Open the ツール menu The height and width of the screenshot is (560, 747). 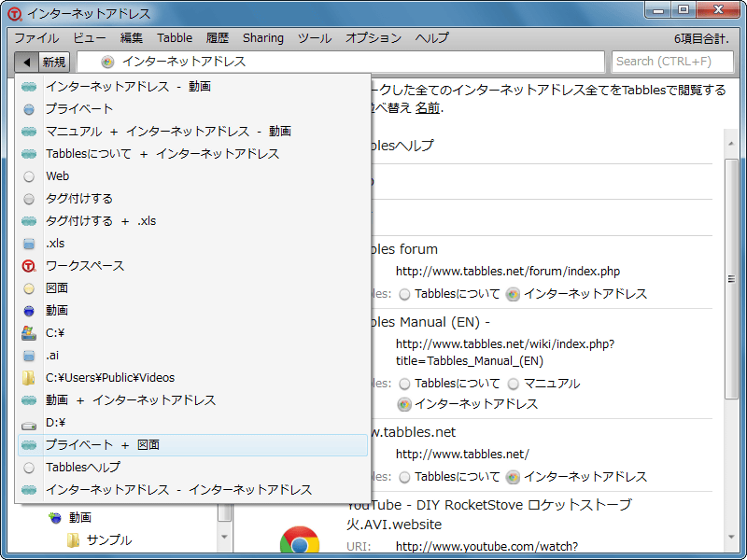[x=315, y=38]
